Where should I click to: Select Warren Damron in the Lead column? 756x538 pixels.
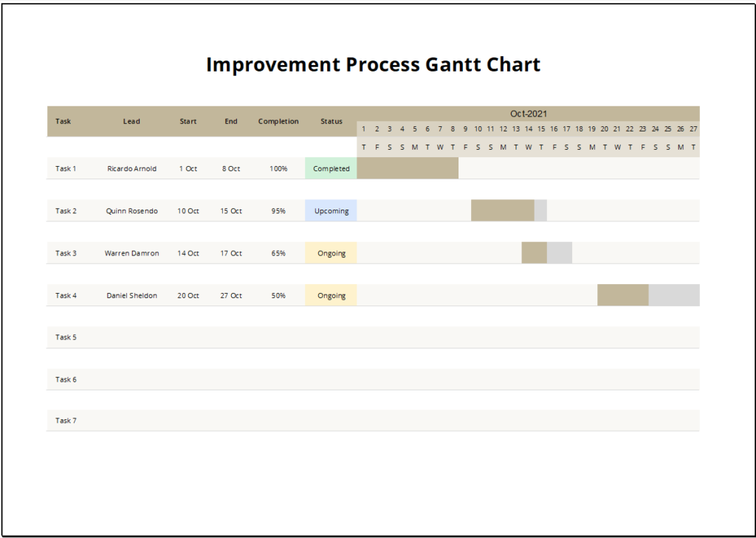(x=131, y=252)
